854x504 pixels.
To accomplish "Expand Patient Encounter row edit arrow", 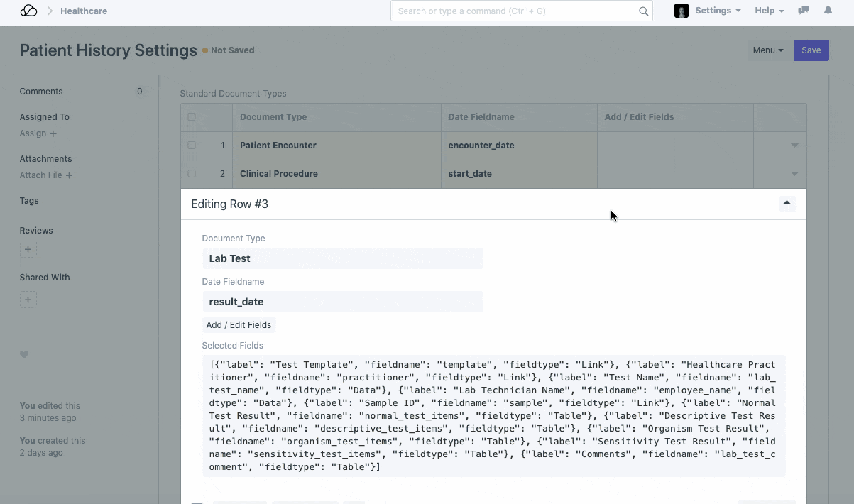I will pyautogui.click(x=794, y=146).
